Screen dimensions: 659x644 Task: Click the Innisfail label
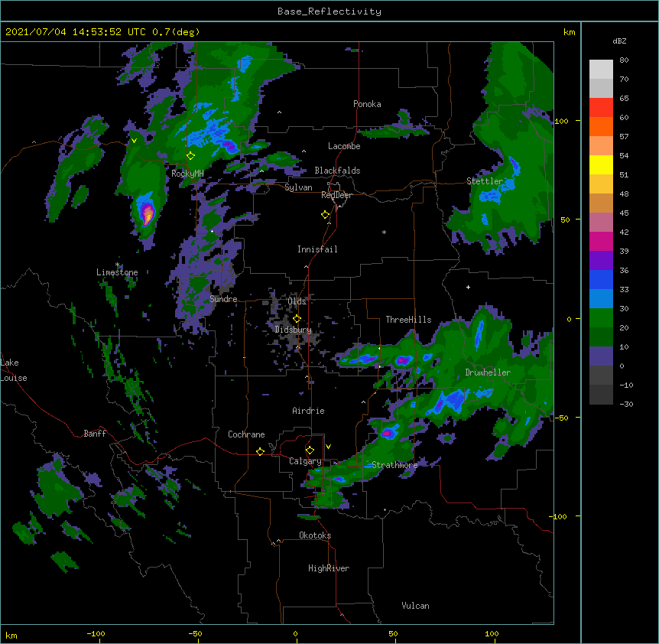pyautogui.click(x=317, y=249)
